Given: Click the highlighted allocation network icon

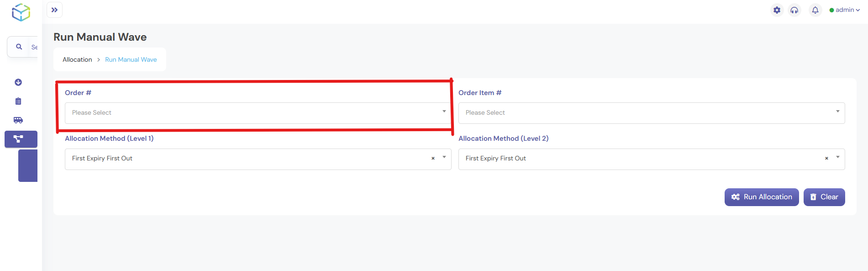Looking at the screenshot, I should pyautogui.click(x=20, y=139).
